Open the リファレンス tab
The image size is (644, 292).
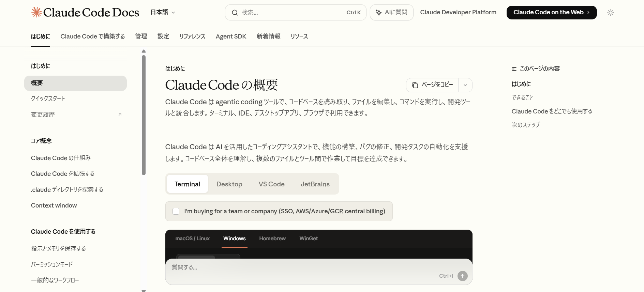192,36
